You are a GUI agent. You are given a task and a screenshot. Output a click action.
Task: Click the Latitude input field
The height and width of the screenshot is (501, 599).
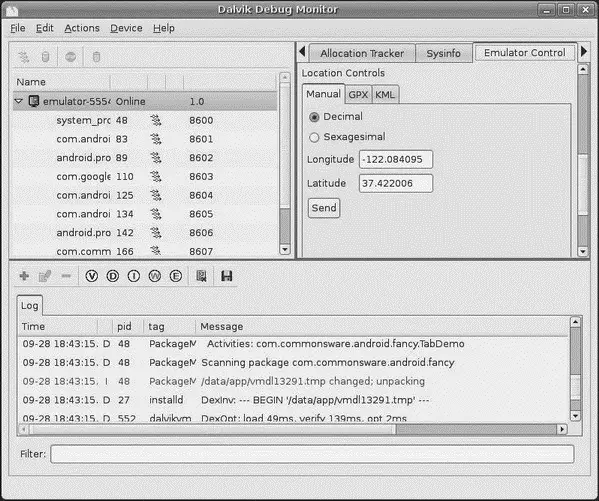(396, 183)
